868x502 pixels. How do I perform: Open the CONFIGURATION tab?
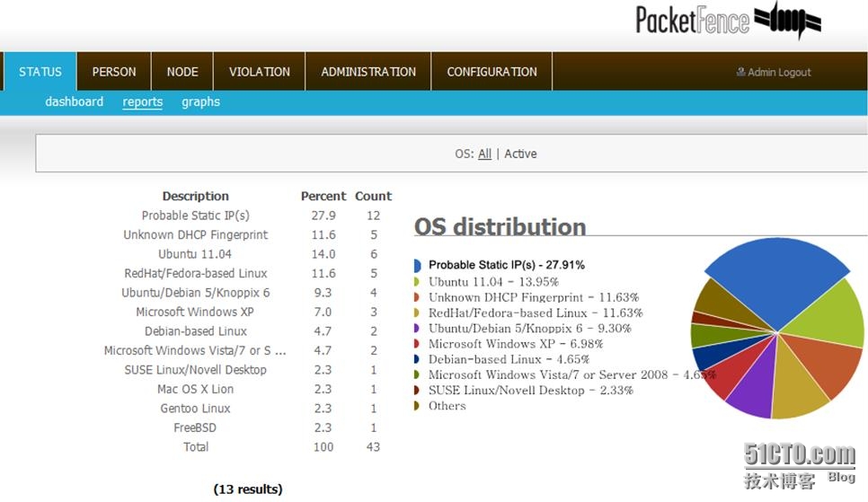pos(492,72)
